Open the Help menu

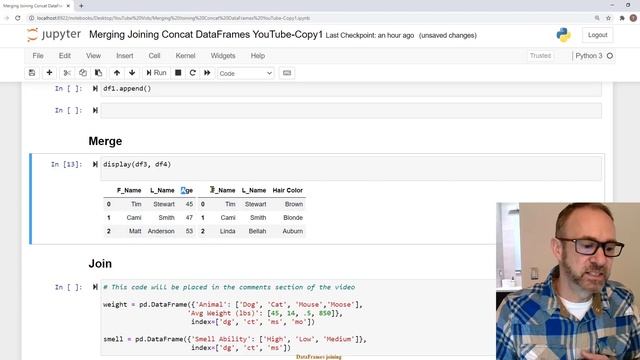[258, 56]
